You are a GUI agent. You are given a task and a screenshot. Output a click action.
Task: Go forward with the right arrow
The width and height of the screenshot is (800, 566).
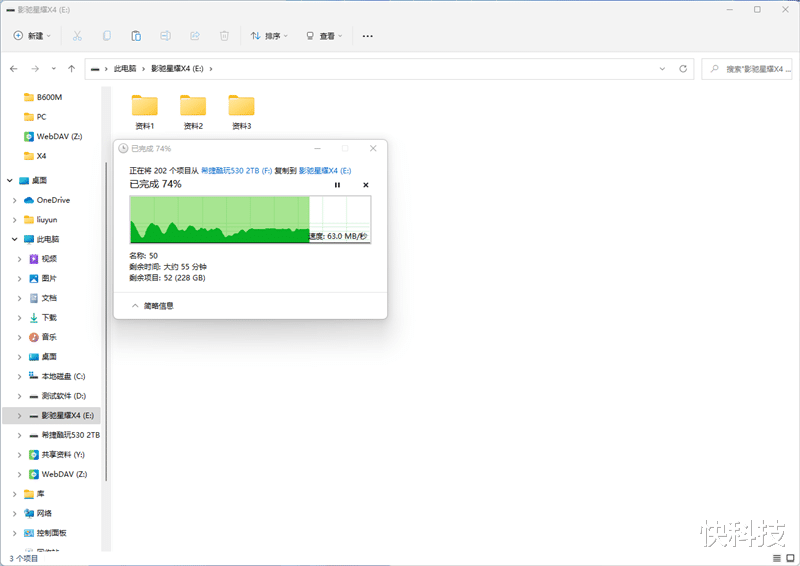pyautogui.click(x=35, y=68)
